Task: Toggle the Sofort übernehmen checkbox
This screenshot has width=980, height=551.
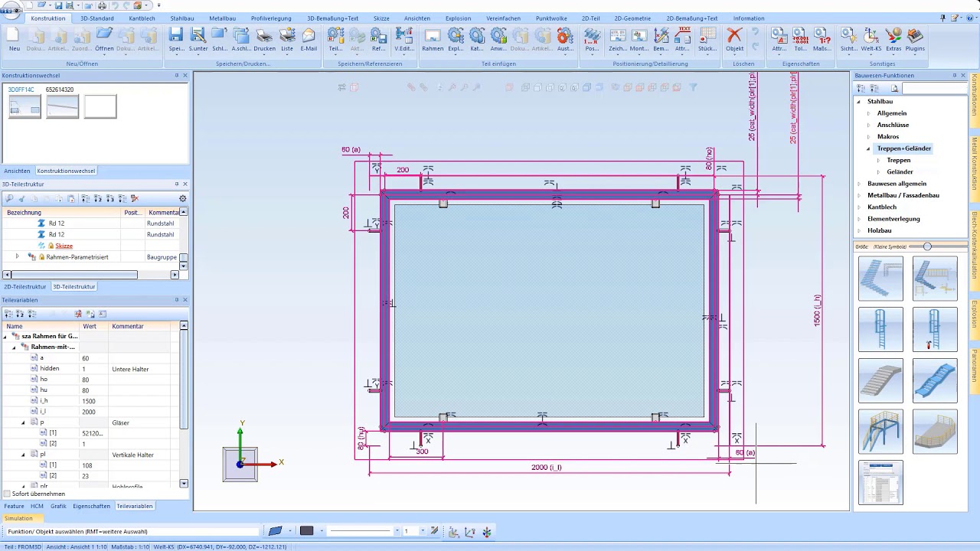Action: pyautogui.click(x=7, y=494)
